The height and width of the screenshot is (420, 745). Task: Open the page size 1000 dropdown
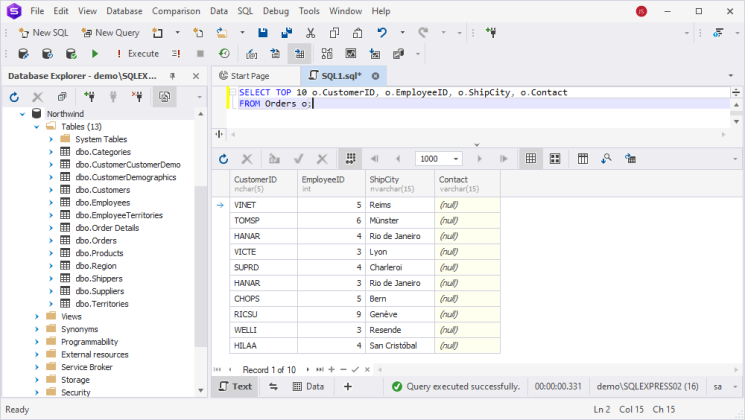456,159
